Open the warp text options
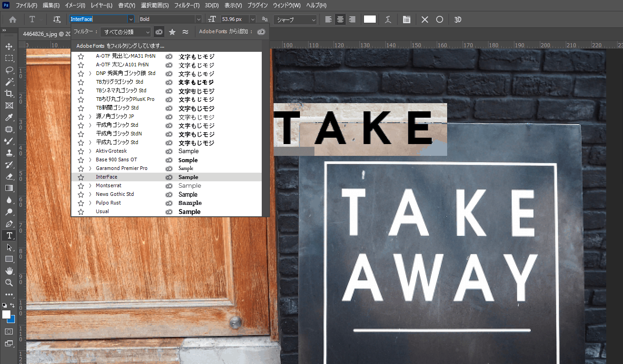This screenshot has height=364, width=623. pos(388,20)
